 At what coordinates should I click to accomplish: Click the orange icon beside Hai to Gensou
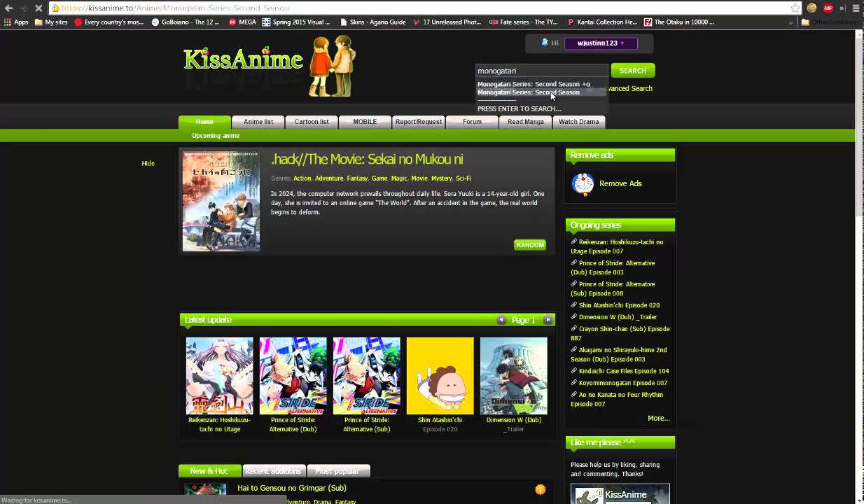[540, 489]
